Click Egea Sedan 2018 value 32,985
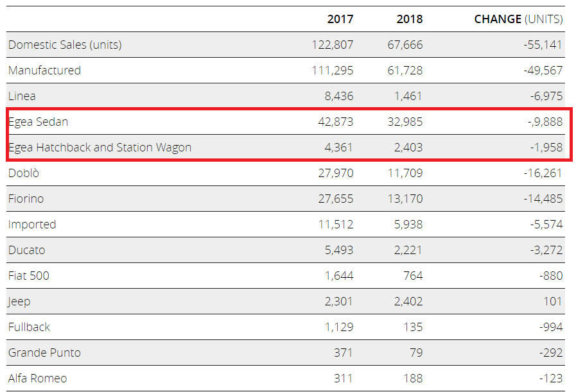Viewport: 576px width, 392px height. (405, 122)
